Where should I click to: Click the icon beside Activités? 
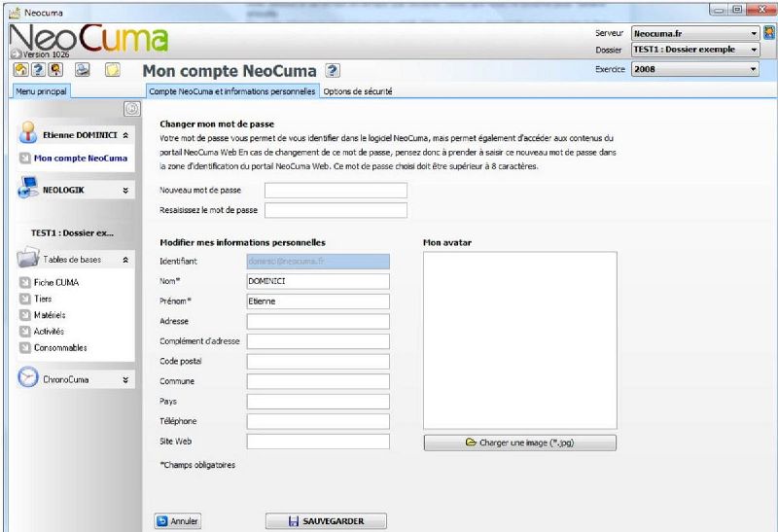tap(25, 332)
